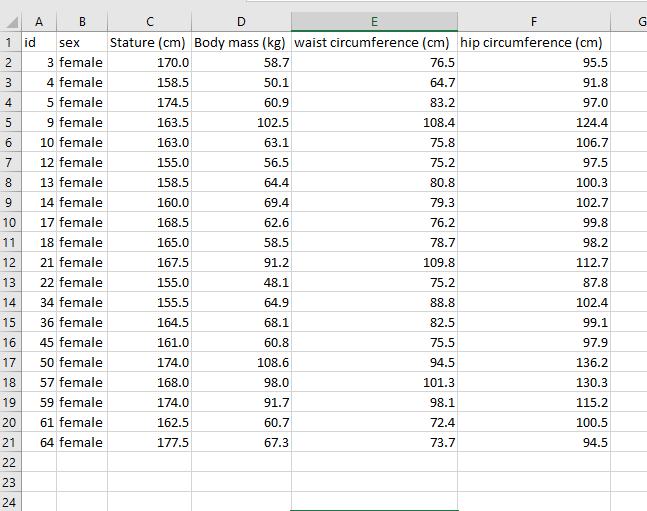Select row 1 header
Screen dimensions: 647x511
pos(10,42)
